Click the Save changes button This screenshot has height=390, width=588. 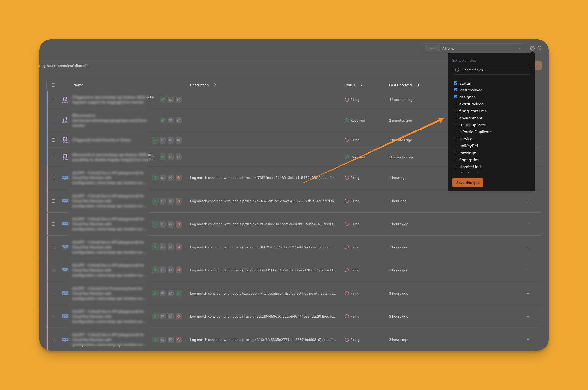[x=467, y=183]
